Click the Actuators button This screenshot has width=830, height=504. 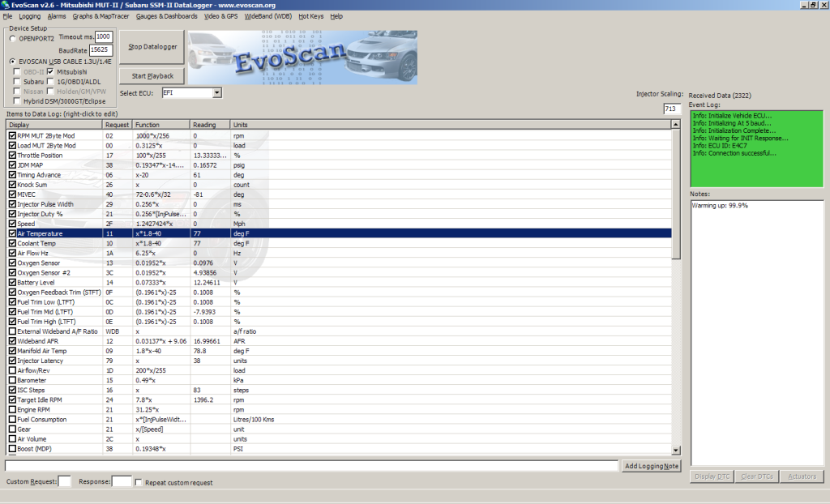click(x=802, y=476)
